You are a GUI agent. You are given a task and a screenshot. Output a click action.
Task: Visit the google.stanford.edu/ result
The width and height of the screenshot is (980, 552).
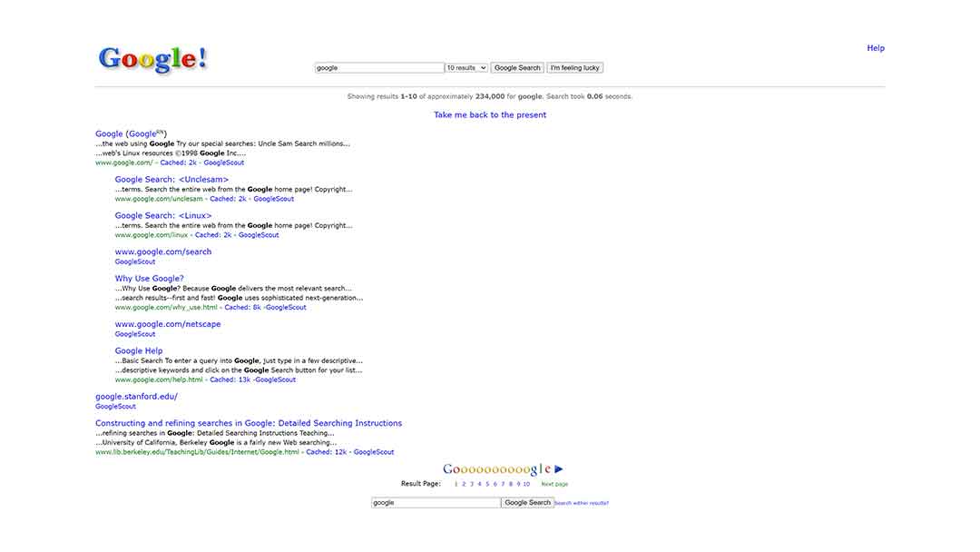tap(136, 397)
